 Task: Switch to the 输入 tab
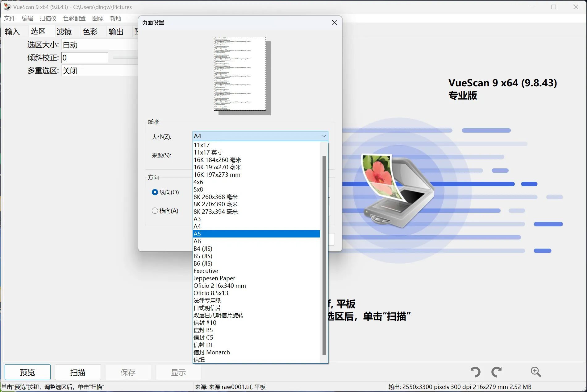click(12, 32)
